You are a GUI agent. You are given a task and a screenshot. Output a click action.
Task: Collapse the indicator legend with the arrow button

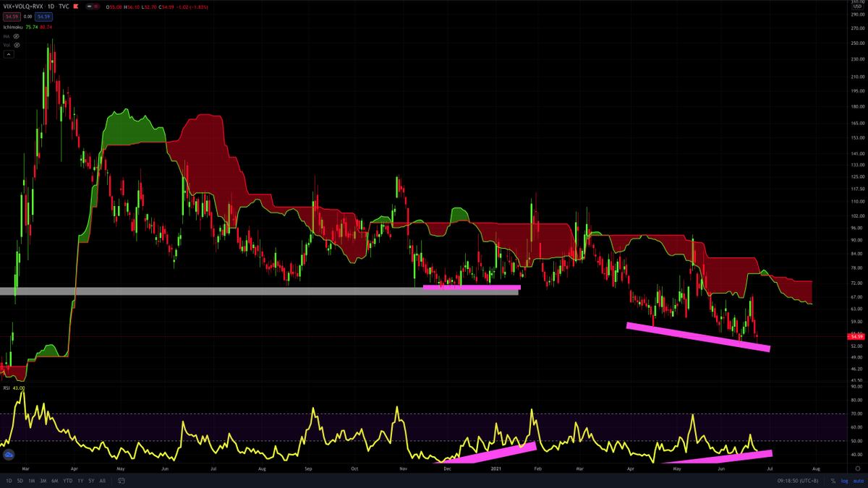(x=8, y=54)
